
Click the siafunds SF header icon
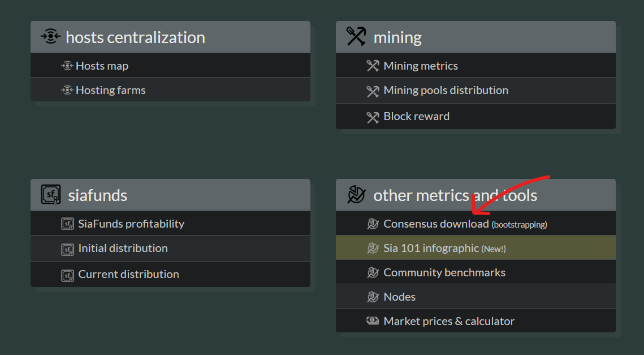click(x=51, y=195)
